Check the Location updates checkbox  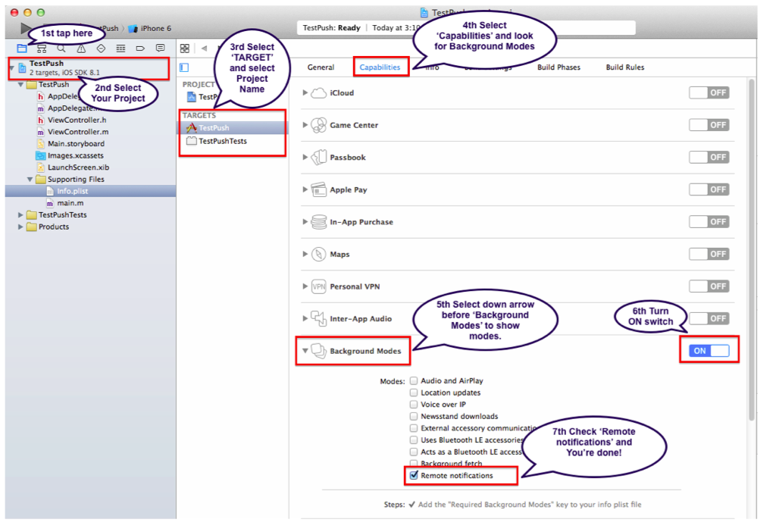414,393
